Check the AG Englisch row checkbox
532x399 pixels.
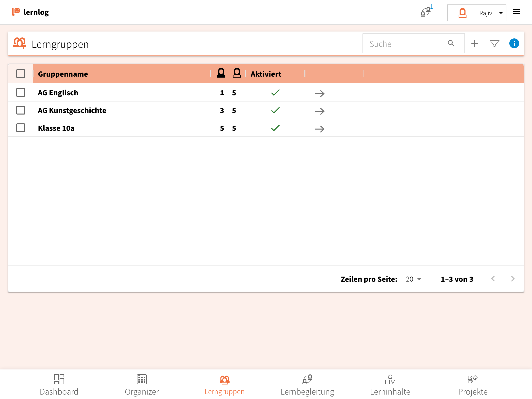21,93
